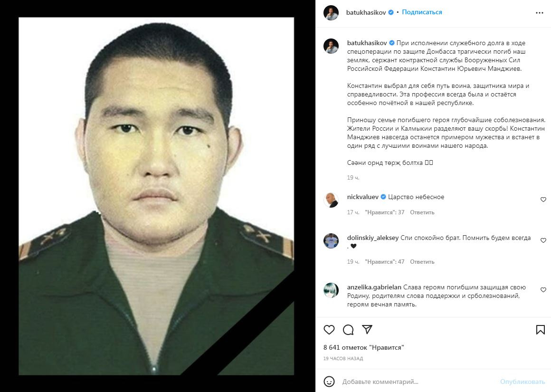The height and width of the screenshot is (392, 551).
Task: Click verified badge next to nickvaluev
Action: 383,197
